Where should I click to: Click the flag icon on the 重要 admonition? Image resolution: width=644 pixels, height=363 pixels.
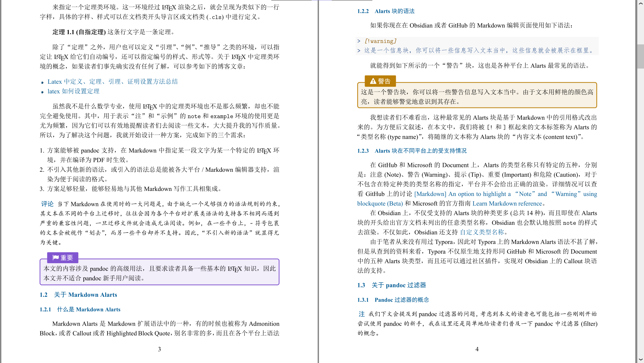56,258
